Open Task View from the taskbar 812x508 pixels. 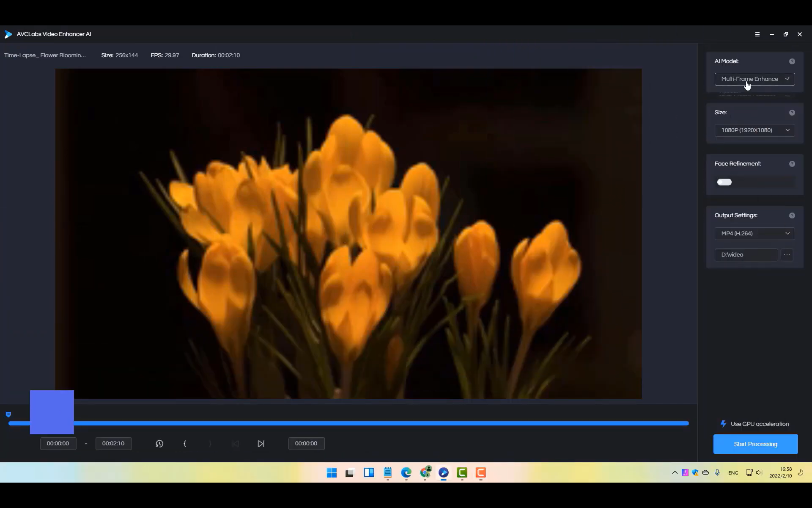[349, 473]
